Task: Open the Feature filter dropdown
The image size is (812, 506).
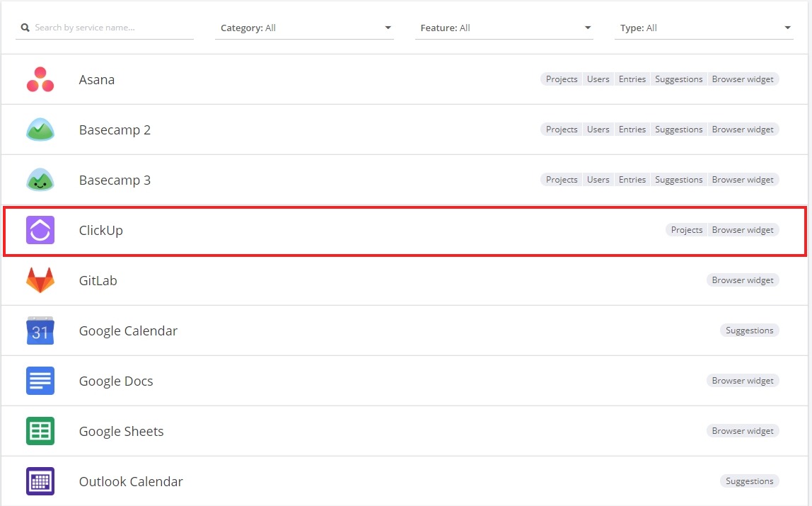Action: (504, 28)
